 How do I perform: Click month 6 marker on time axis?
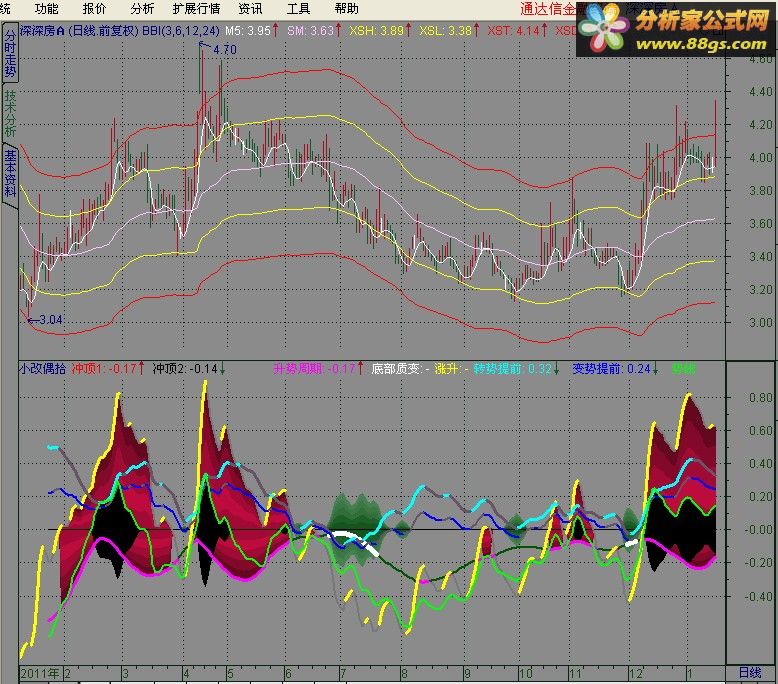click(288, 674)
